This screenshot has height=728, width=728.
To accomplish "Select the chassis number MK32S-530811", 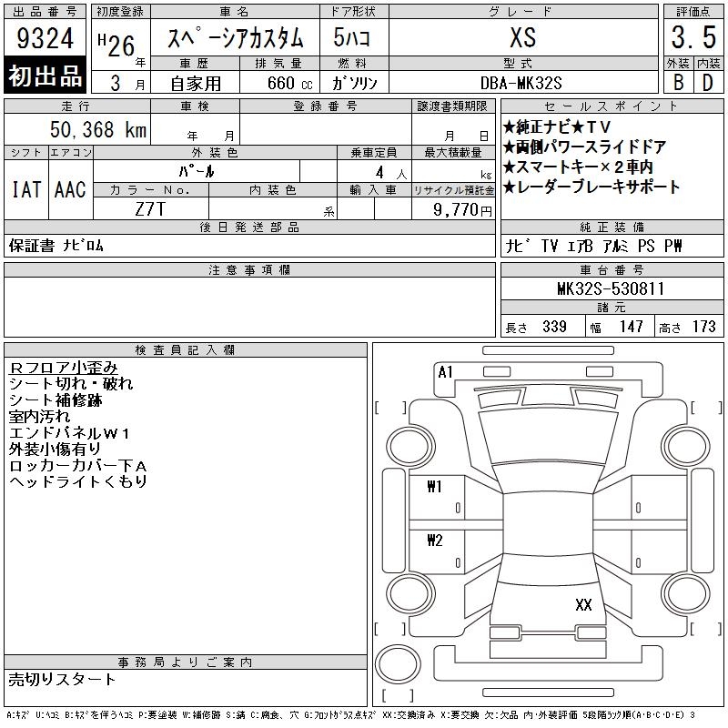I will pyautogui.click(x=611, y=288).
